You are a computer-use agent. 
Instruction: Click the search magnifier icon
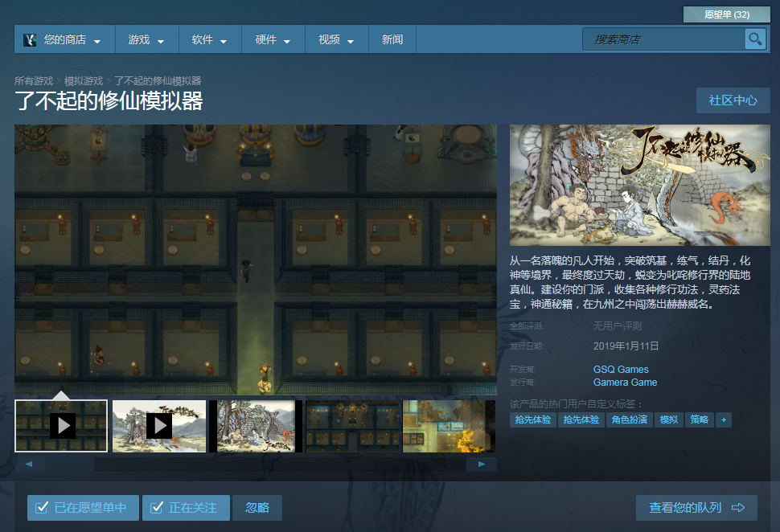[755, 39]
